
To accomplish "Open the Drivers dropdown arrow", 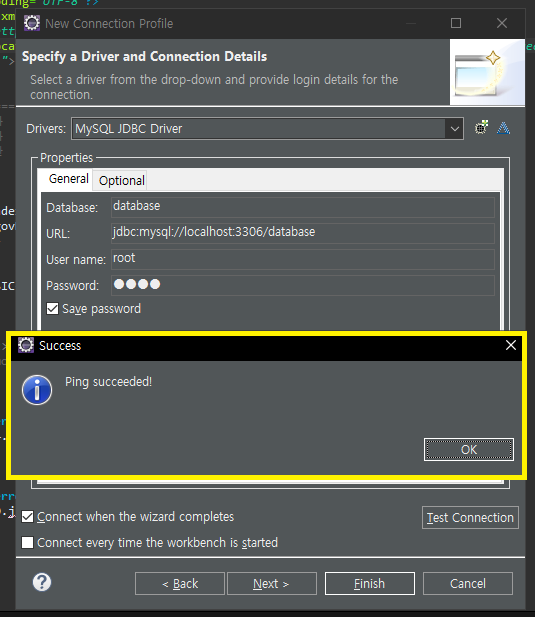I will [x=454, y=129].
